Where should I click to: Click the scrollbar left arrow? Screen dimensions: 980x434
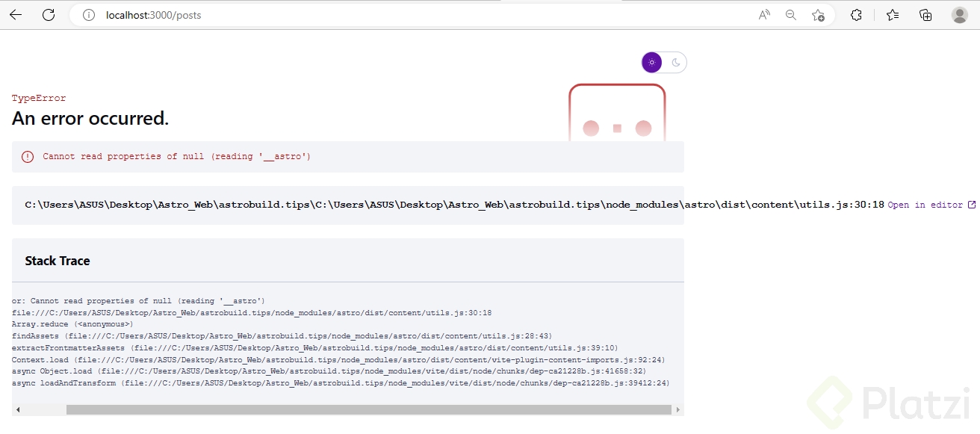point(18,409)
